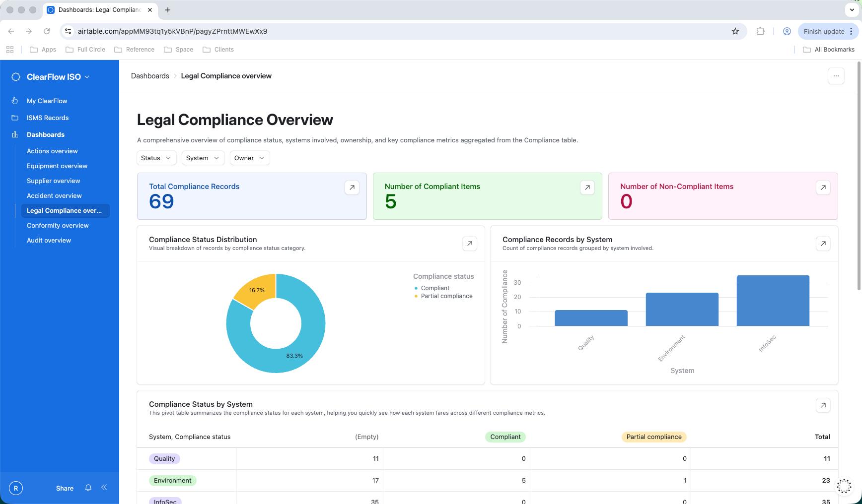
Task: Expand Compliance Records by System chart
Action: coord(823,244)
